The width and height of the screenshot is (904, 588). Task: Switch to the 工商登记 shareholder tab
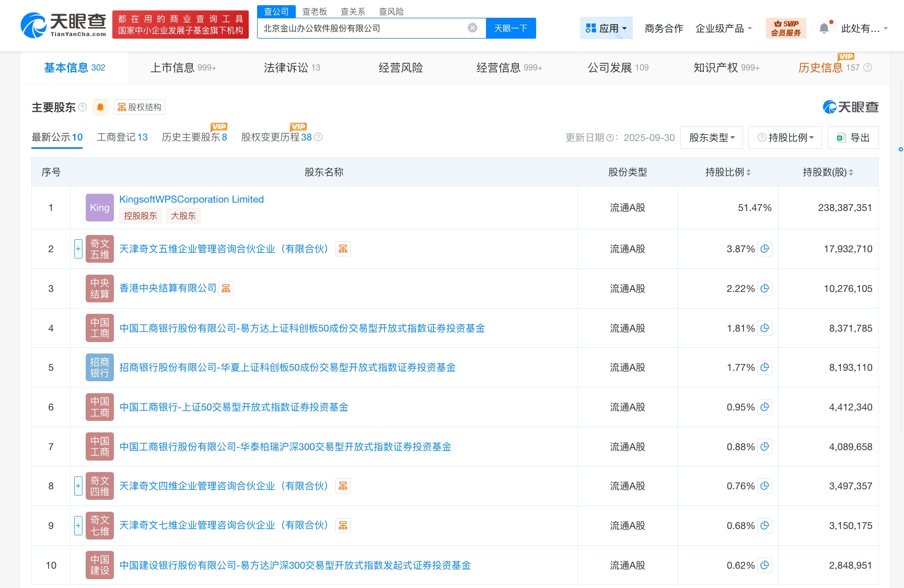122,137
